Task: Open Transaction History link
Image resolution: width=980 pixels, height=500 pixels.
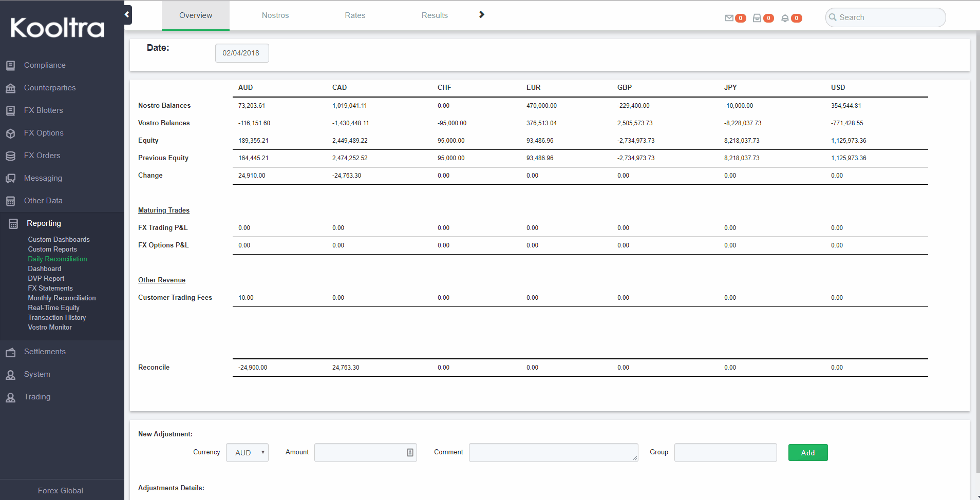Action: tap(57, 318)
